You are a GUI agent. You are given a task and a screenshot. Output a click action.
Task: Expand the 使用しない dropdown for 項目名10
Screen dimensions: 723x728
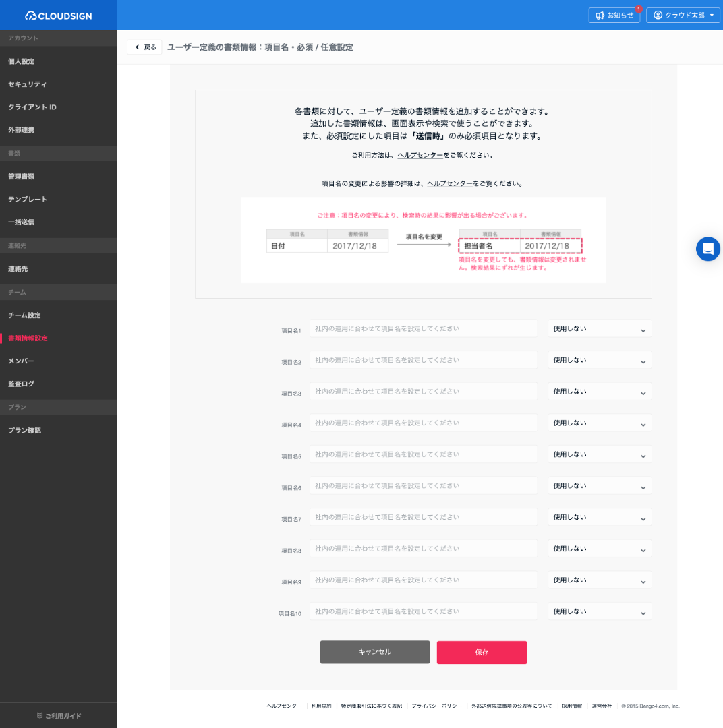click(x=600, y=611)
